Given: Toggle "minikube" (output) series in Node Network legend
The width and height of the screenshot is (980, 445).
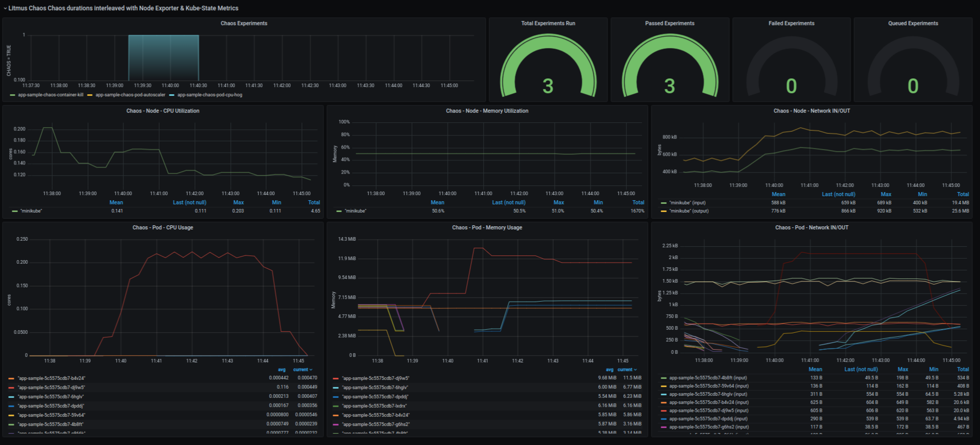Looking at the screenshot, I should tap(689, 211).
